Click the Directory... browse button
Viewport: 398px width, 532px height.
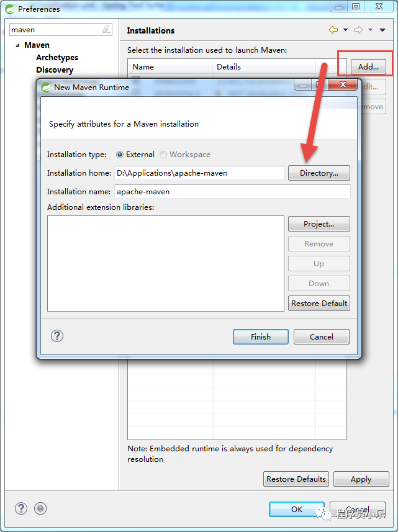[x=319, y=173]
